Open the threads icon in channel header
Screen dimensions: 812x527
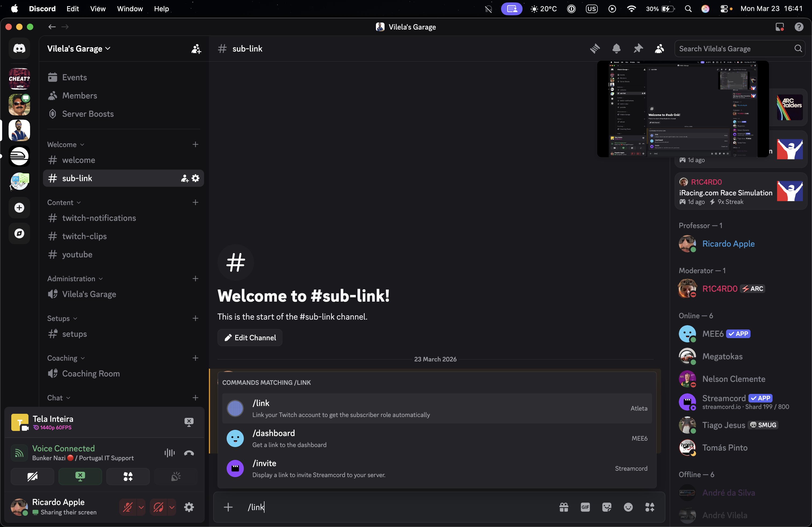[x=595, y=49]
